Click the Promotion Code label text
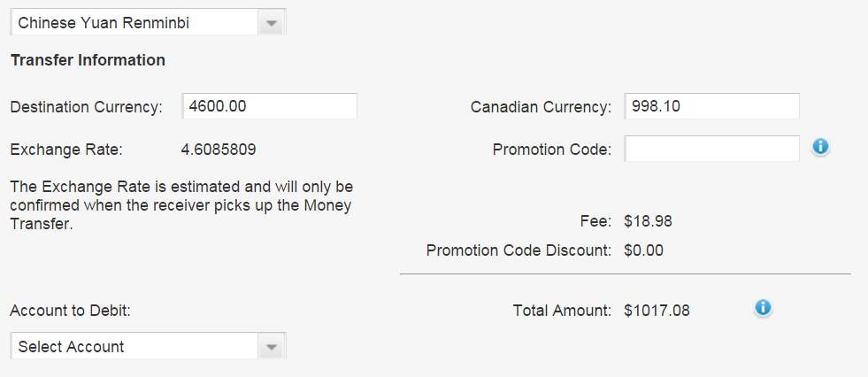Image resolution: width=868 pixels, height=377 pixels. click(x=552, y=150)
